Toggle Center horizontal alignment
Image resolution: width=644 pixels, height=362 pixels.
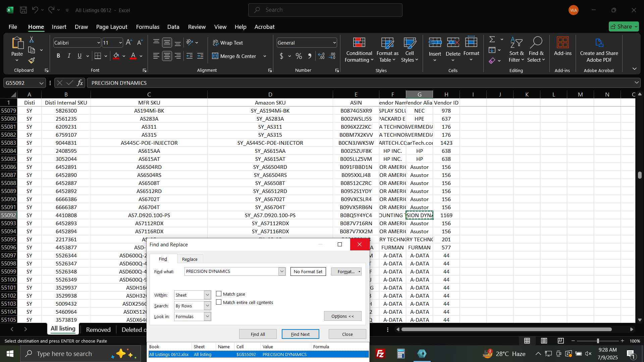coord(167,56)
